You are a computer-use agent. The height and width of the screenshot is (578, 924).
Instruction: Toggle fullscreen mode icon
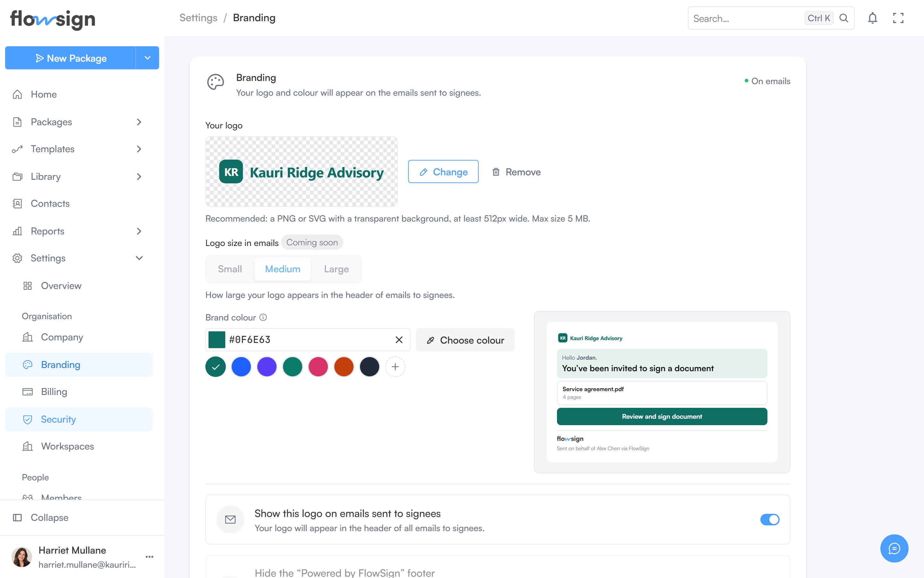[898, 18]
